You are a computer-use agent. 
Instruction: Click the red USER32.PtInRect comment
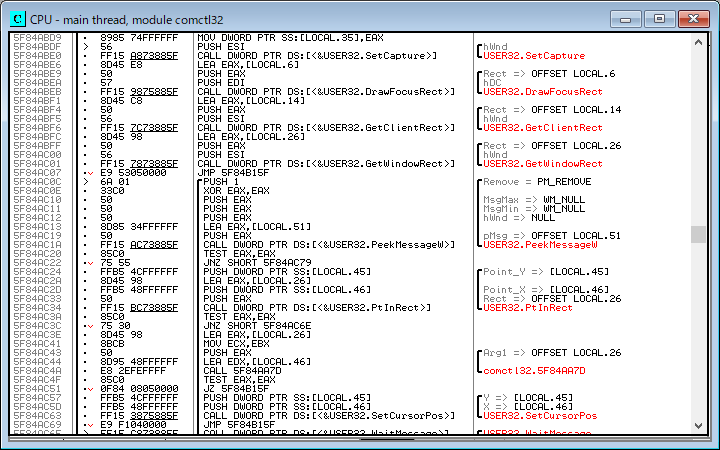coord(528,308)
